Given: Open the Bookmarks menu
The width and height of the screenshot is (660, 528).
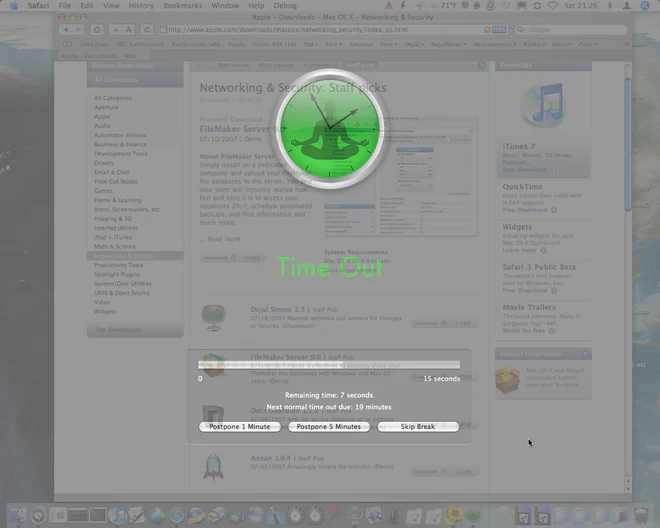Looking at the screenshot, I should [x=183, y=5].
